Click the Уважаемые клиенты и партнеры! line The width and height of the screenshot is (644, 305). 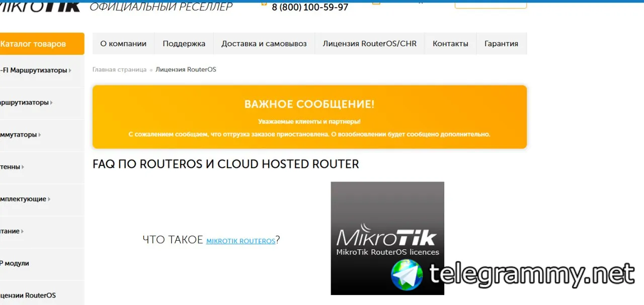[x=309, y=122]
